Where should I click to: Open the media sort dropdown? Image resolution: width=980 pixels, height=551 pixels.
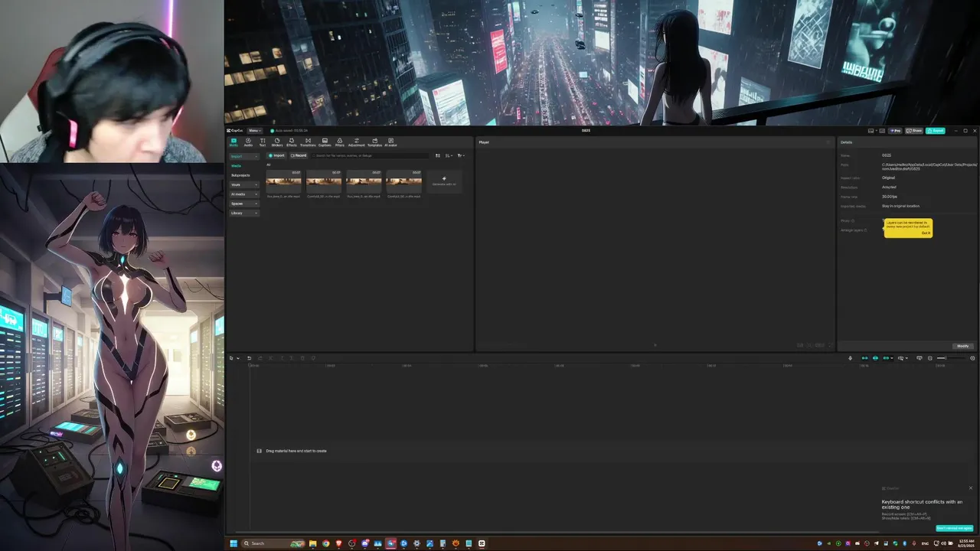coord(449,155)
